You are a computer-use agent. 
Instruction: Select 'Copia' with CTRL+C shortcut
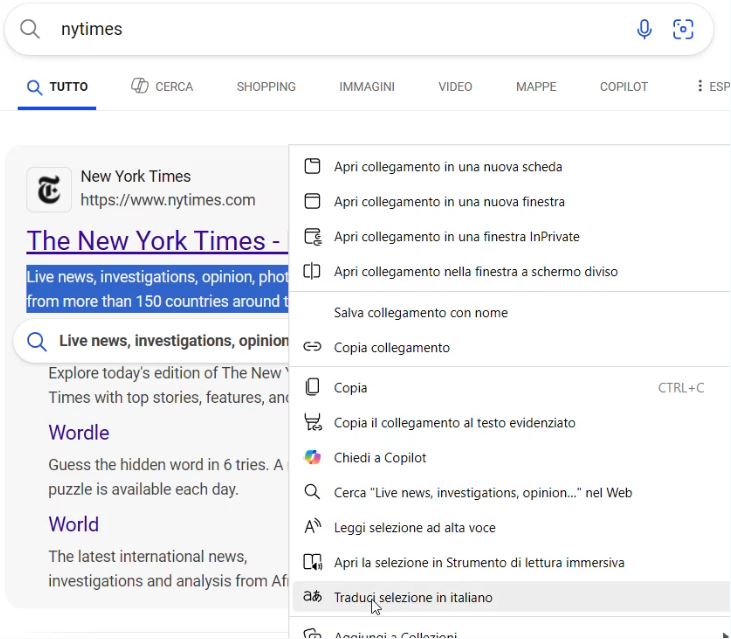(511, 387)
